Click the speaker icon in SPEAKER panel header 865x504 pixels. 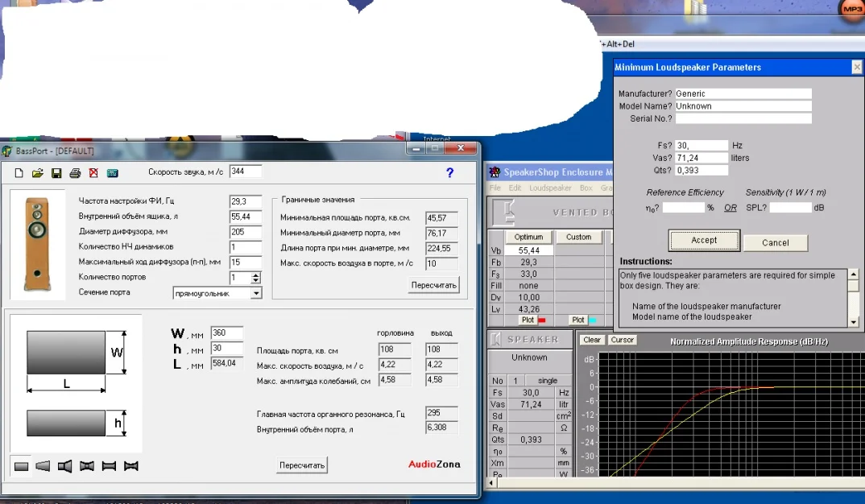pyautogui.click(x=496, y=339)
